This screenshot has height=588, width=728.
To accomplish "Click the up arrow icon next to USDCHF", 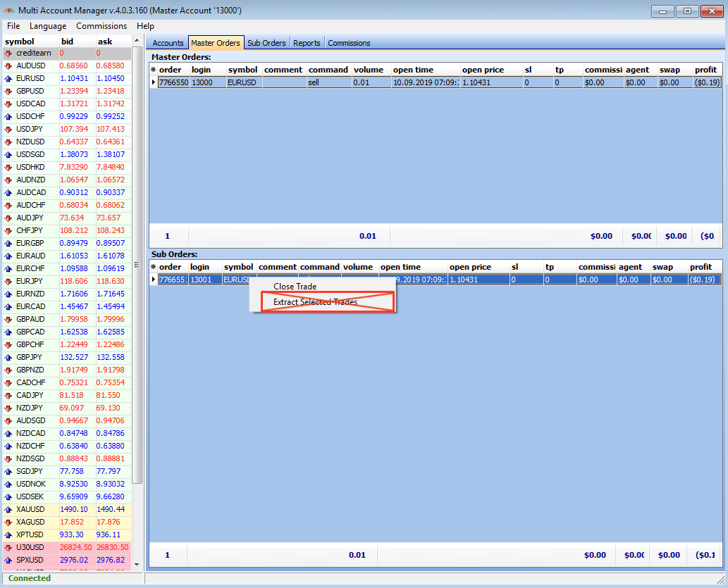I will [8, 116].
